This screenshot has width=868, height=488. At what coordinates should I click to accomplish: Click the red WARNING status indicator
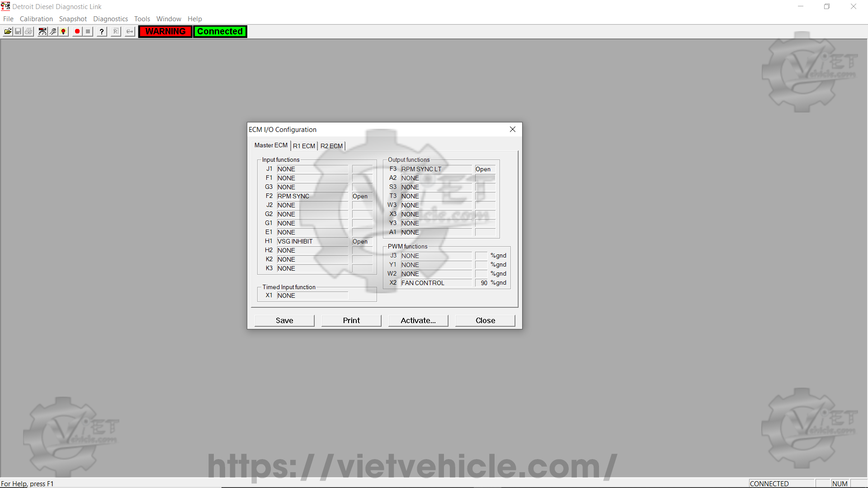[165, 32]
